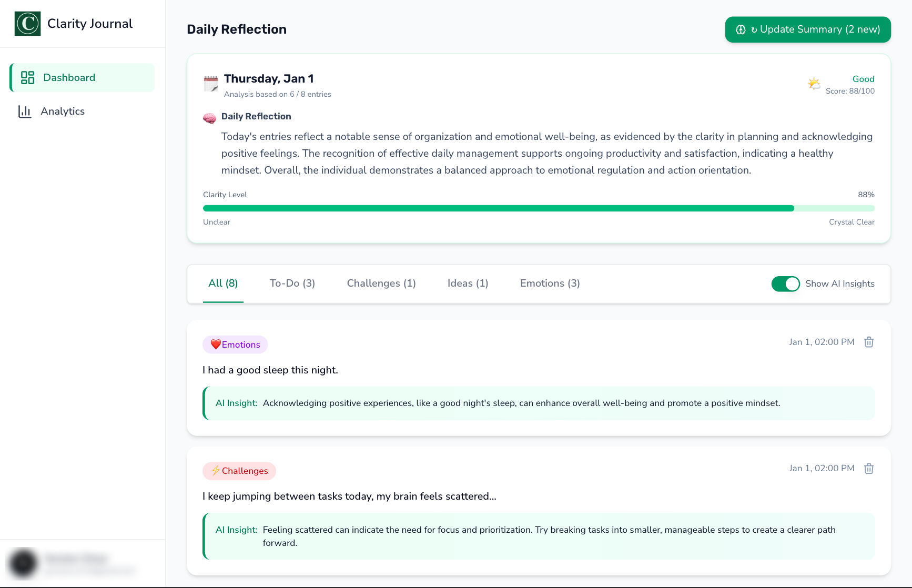Viewport: 912px width, 588px height.
Task: Switch to the To-Do (3) tab
Action: tap(292, 283)
